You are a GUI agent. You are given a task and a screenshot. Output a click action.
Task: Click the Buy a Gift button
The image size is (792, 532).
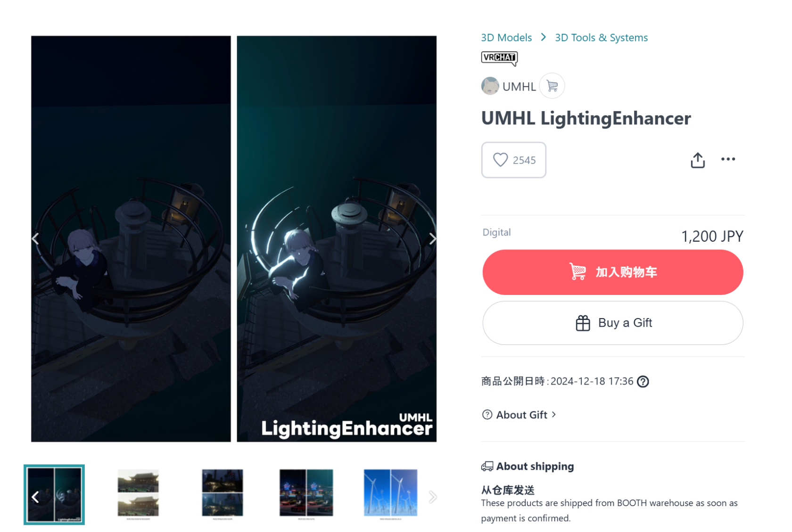(x=612, y=323)
